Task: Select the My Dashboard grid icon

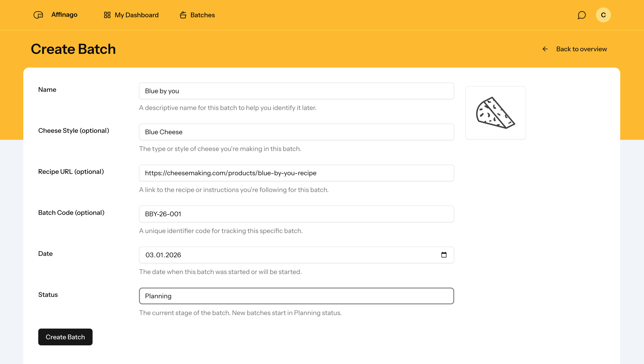Action: coord(107,15)
